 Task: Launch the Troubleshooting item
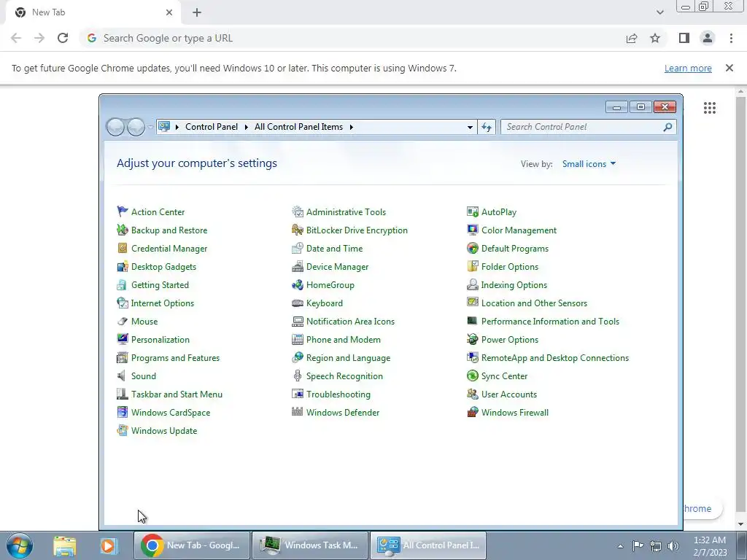click(x=338, y=394)
